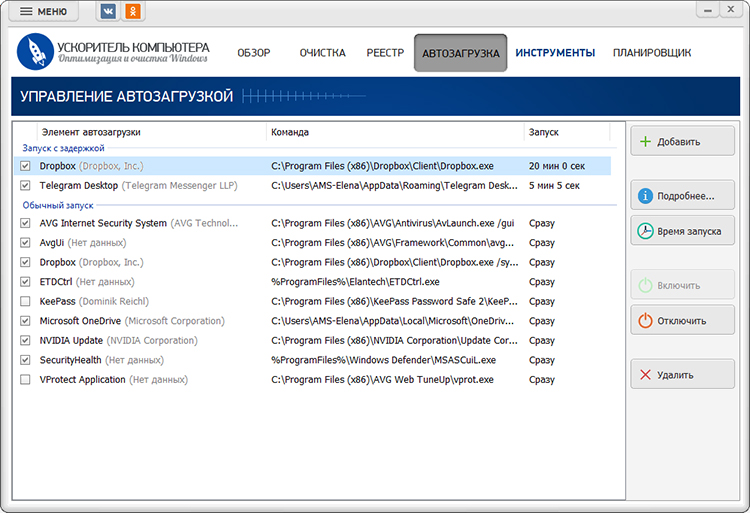The height and width of the screenshot is (513, 750).
Task: Click the Удалить button
Action: coord(683,374)
